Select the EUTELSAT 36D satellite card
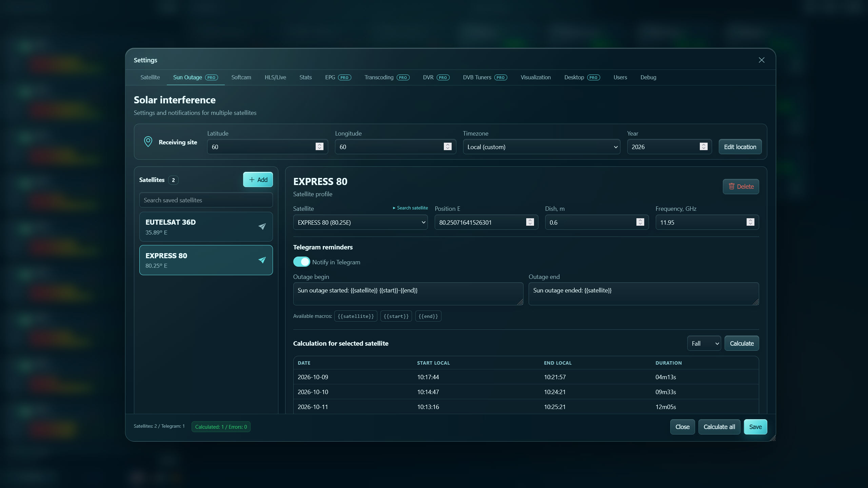The image size is (868, 488). pyautogui.click(x=206, y=227)
